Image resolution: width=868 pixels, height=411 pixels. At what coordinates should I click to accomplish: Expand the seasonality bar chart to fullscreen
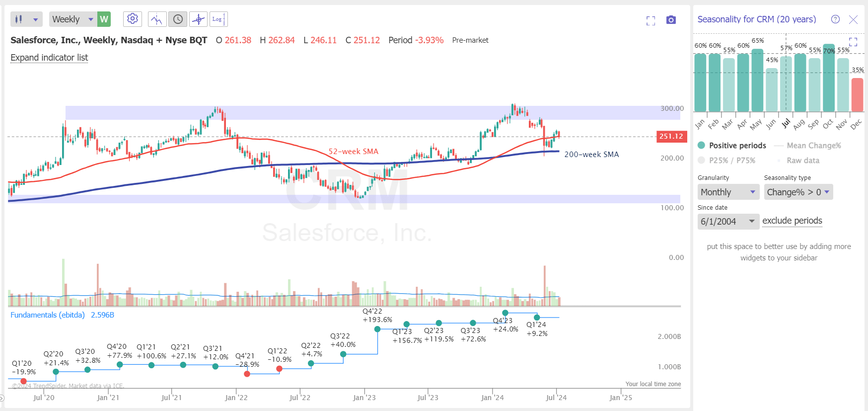coord(853,42)
